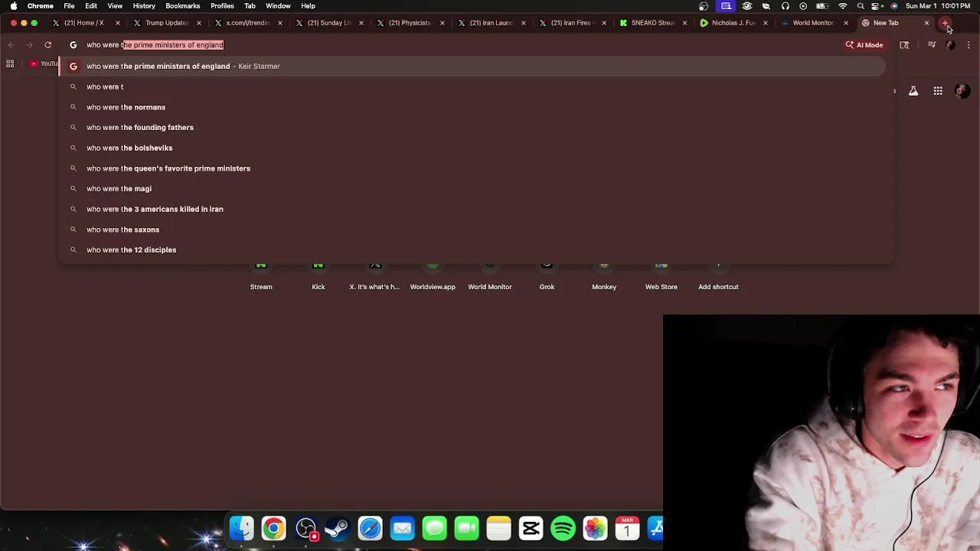The height and width of the screenshot is (551, 980).
Task: Open the bookmarks apps grid icon
Action: (x=10, y=64)
